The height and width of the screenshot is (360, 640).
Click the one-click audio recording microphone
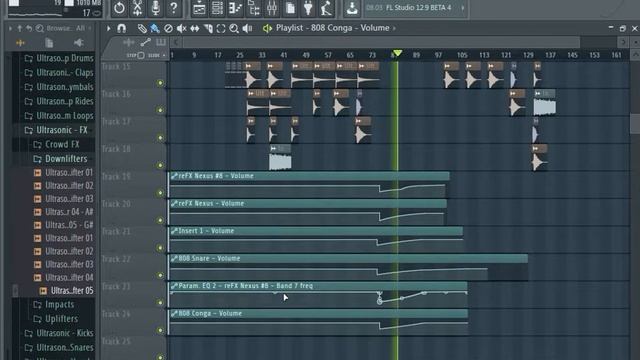(x=156, y=8)
